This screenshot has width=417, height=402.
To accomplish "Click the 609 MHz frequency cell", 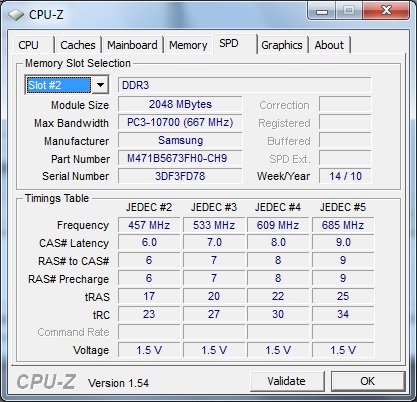I will pyautogui.click(x=278, y=225).
